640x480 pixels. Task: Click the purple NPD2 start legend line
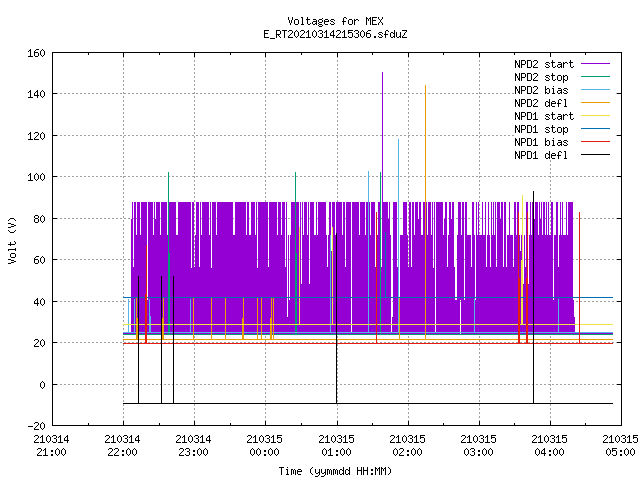tap(595, 64)
